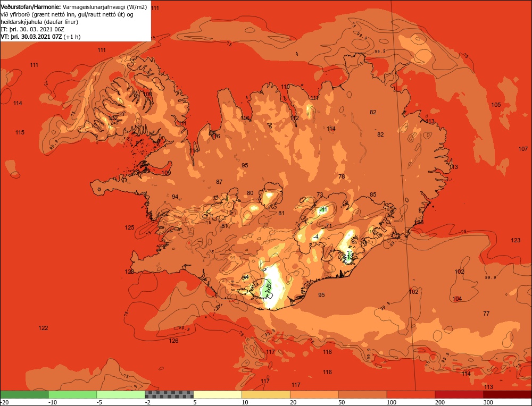Screen dimensions: 532x406
Task: Click the legend tick label '300'
Action: point(488,402)
